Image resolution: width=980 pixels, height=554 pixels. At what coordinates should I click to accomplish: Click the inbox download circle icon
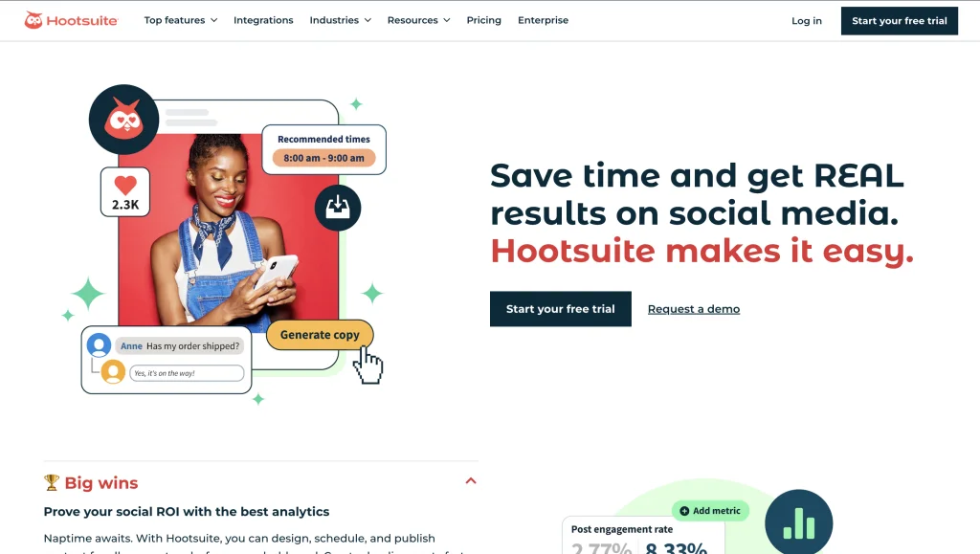point(338,208)
